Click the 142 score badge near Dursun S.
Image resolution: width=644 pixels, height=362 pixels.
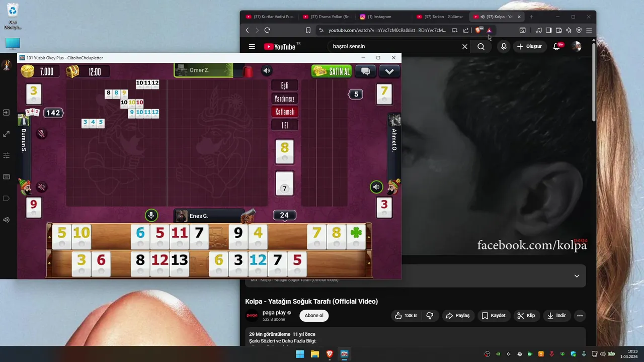click(53, 113)
